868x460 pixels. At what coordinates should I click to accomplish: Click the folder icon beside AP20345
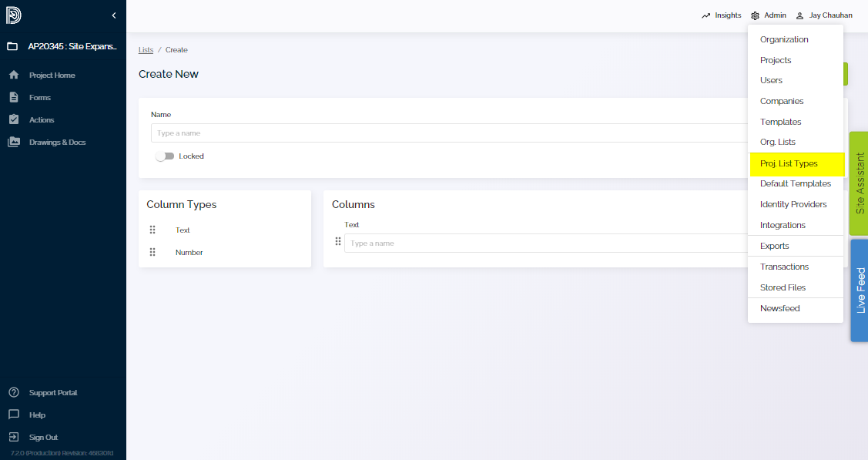pyautogui.click(x=11, y=46)
